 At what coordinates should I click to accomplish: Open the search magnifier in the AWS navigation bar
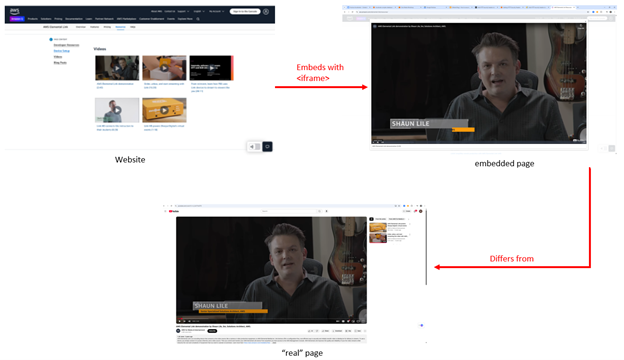coord(198,19)
